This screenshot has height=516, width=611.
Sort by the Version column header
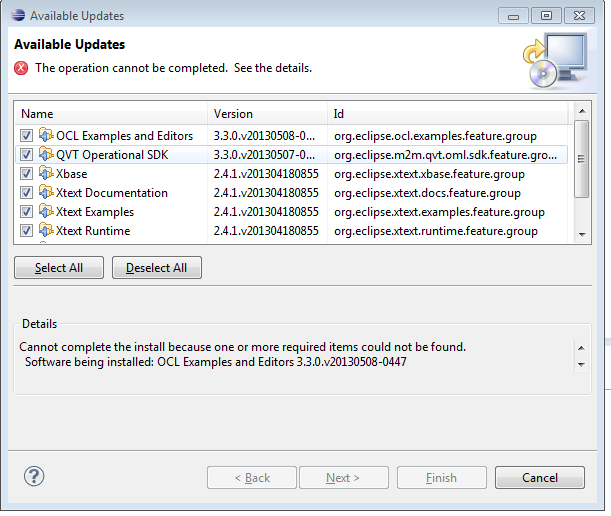click(x=267, y=114)
